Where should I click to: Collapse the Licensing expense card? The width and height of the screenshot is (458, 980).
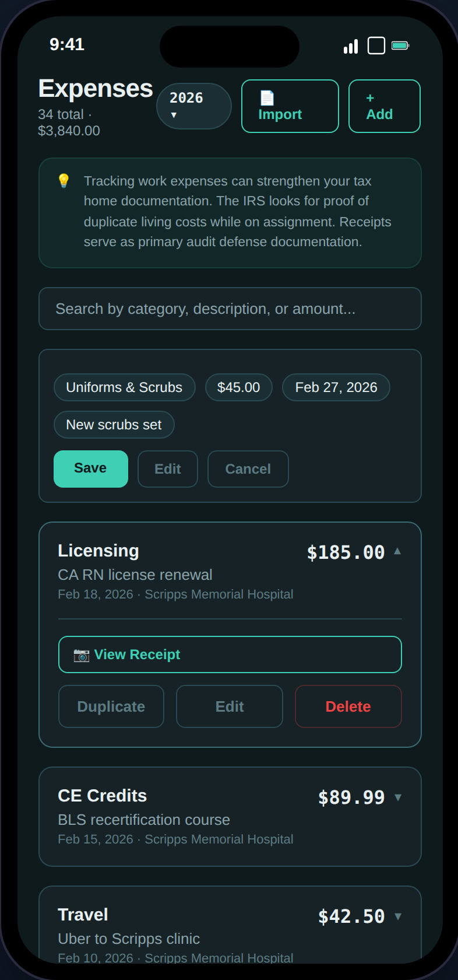coord(397,551)
